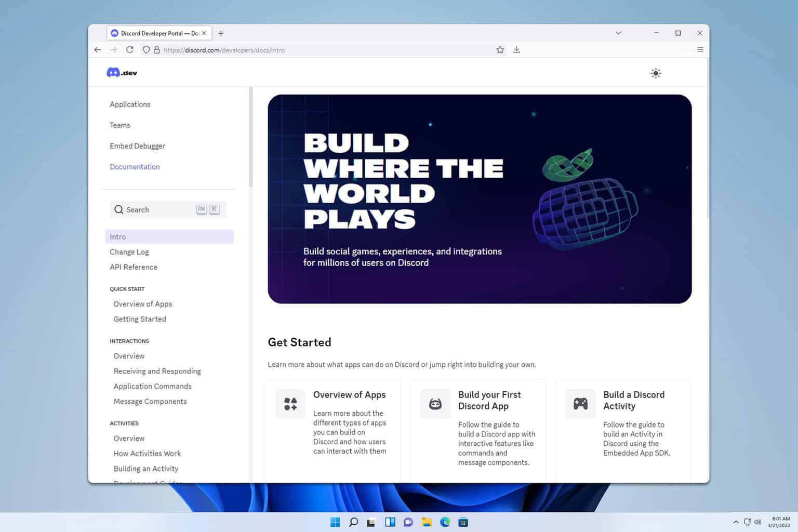Image resolution: width=798 pixels, height=532 pixels.
Task: Click the ACTIVITIES section heading
Action: point(124,423)
